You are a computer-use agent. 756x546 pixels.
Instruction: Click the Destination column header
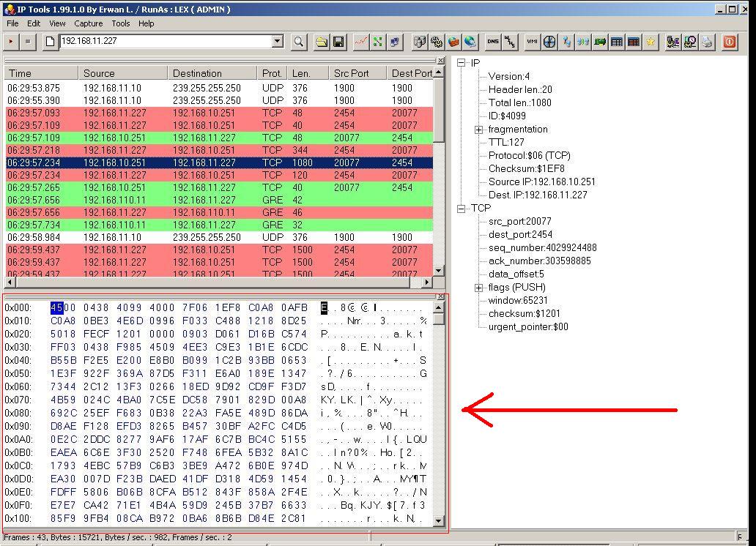click(x=197, y=73)
